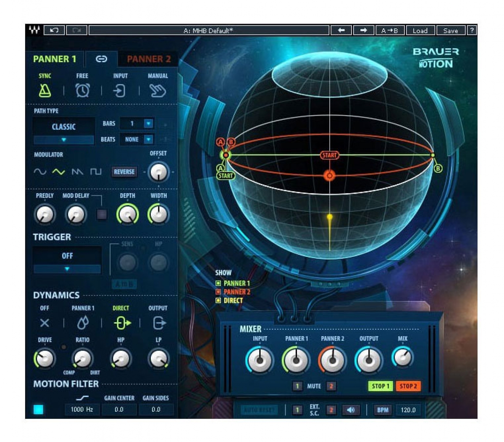Undo the last change
The width and height of the screenshot is (504, 442).
pos(54,30)
